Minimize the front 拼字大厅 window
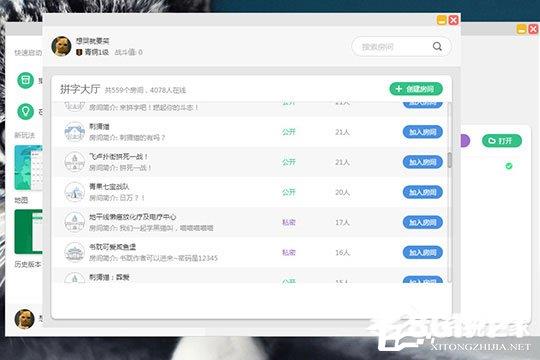The image size is (540, 360). 442,20
